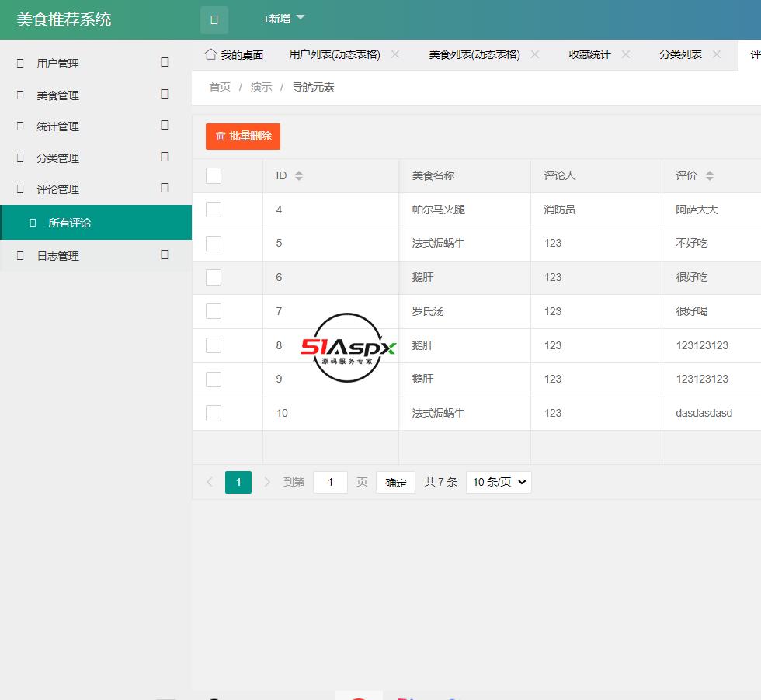Click the page number input field
Screen dimensions: 761x700
[x=329, y=482]
